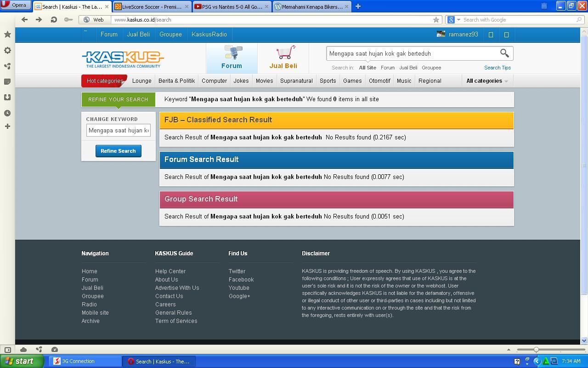
Task: Toggle Opera Turbo in the status bar
Action: coord(55,350)
